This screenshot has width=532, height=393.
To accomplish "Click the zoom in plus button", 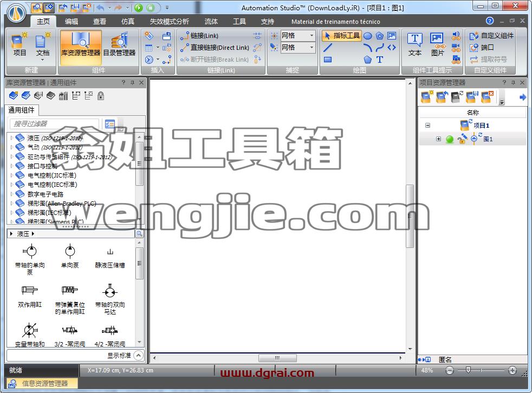I will coord(512,371).
